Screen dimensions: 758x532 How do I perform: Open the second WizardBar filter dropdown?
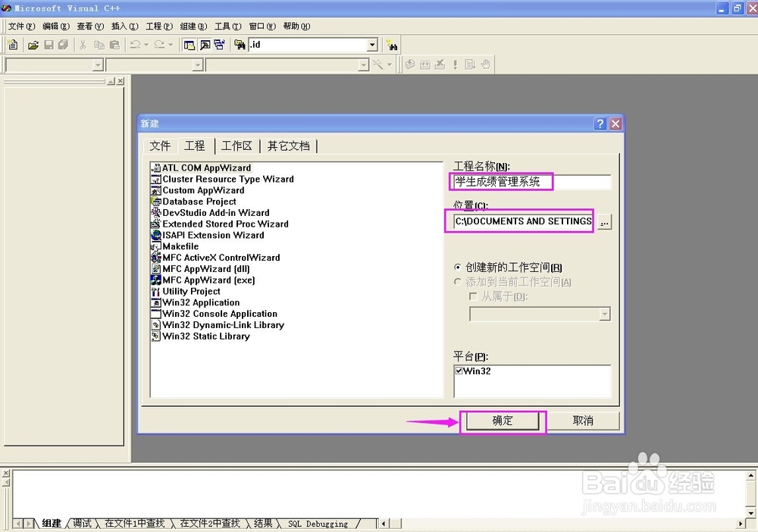pos(197,64)
